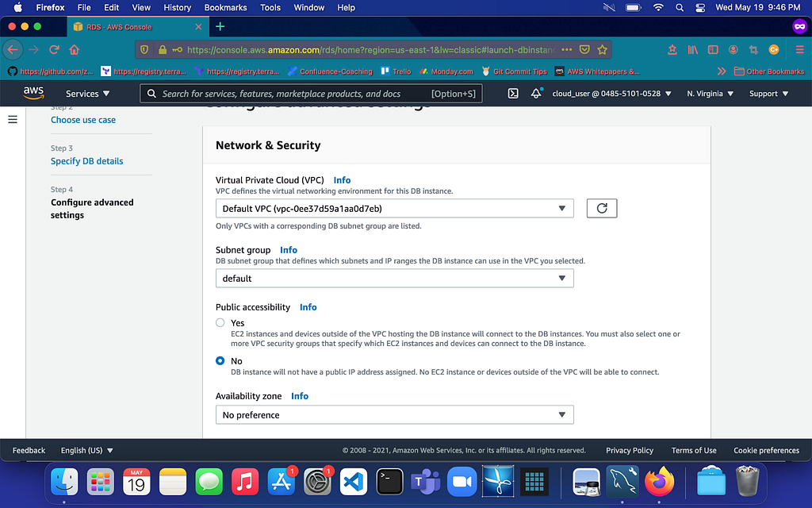Go to Specify DB details step
The width and height of the screenshot is (812, 508).
coord(87,161)
